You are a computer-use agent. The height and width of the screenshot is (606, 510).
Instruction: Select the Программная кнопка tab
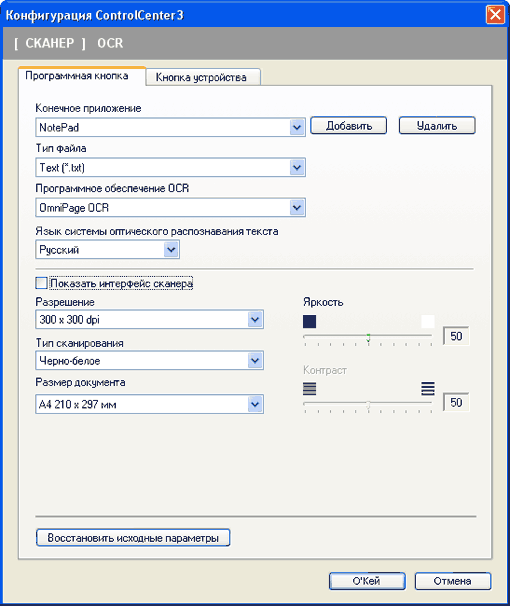[x=82, y=76]
